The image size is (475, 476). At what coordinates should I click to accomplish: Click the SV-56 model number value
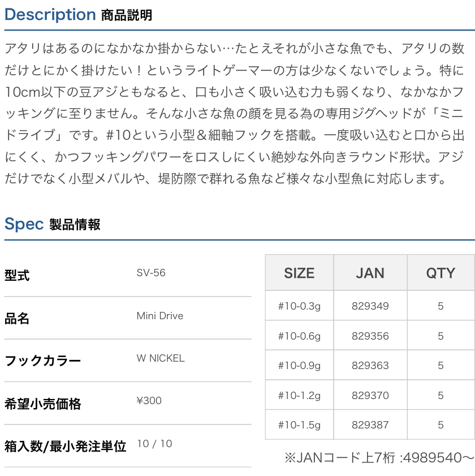coord(151,273)
